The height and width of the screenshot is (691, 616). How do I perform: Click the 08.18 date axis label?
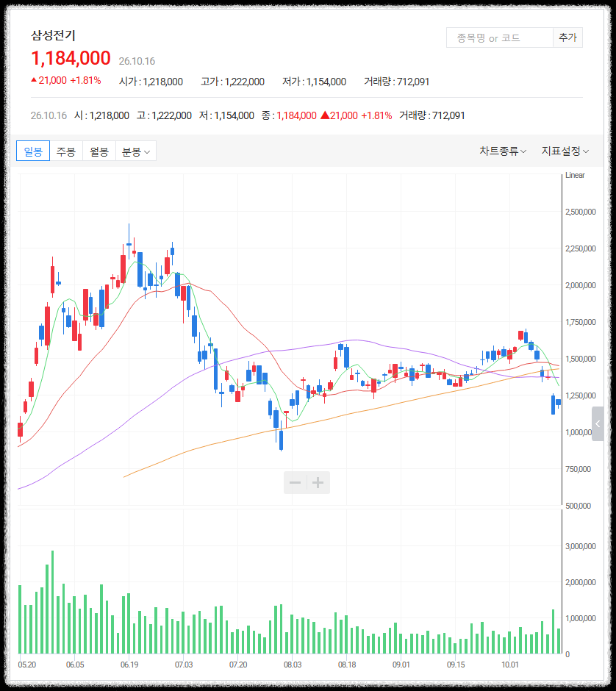click(x=347, y=664)
